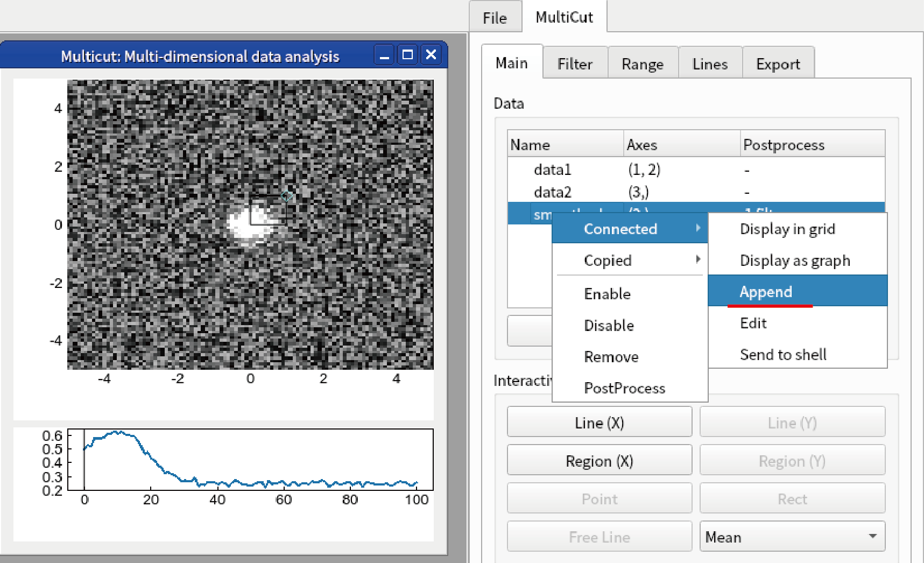Select the data2 row in Data table
Screen dimensions: 924x563
[696, 192]
